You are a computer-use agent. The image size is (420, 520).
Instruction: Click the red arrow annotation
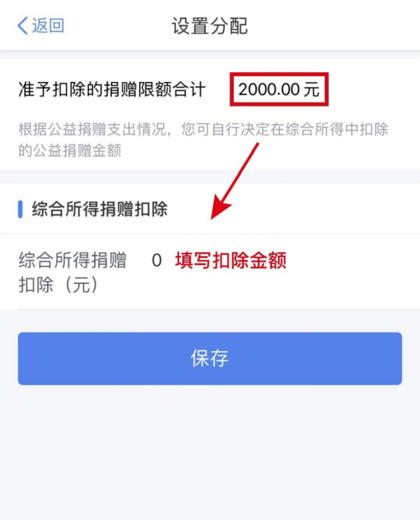[235, 181]
